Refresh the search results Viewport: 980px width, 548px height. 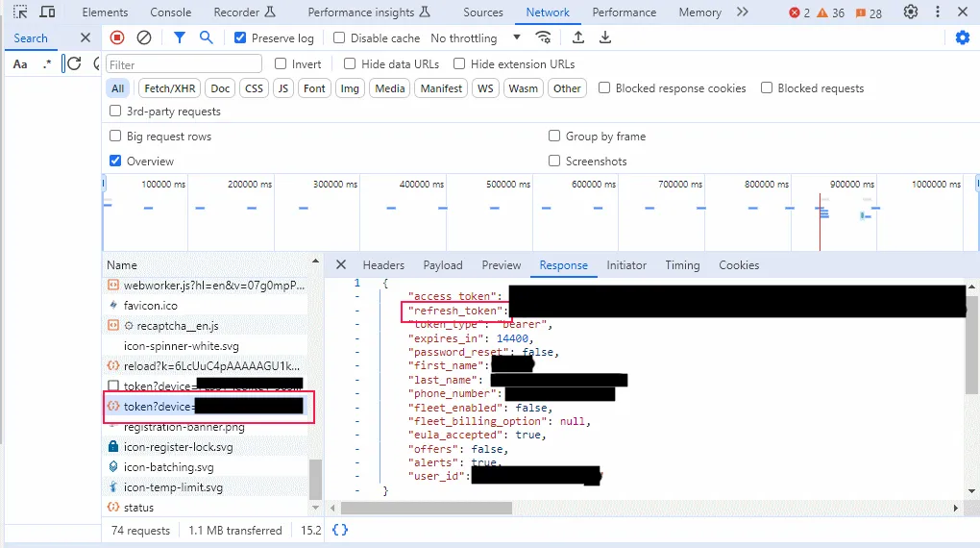pyautogui.click(x=74, y=63)
